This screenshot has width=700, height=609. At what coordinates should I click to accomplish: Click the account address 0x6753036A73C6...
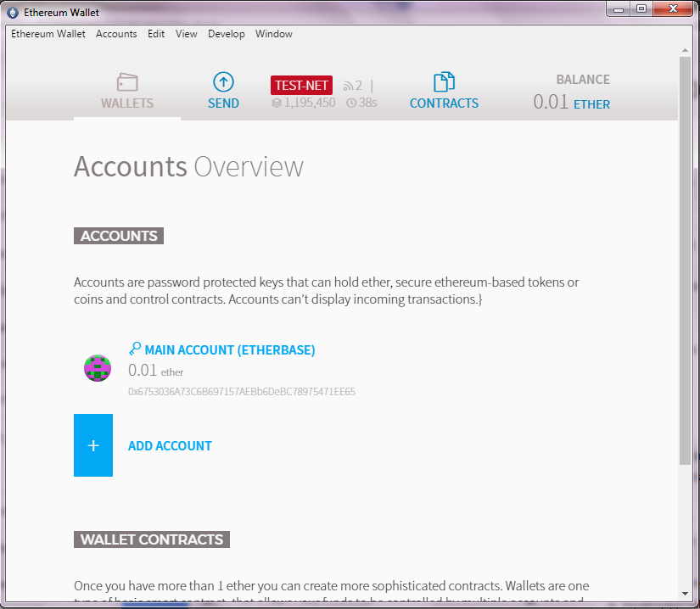pyautogui.click(x=242, y=392)
